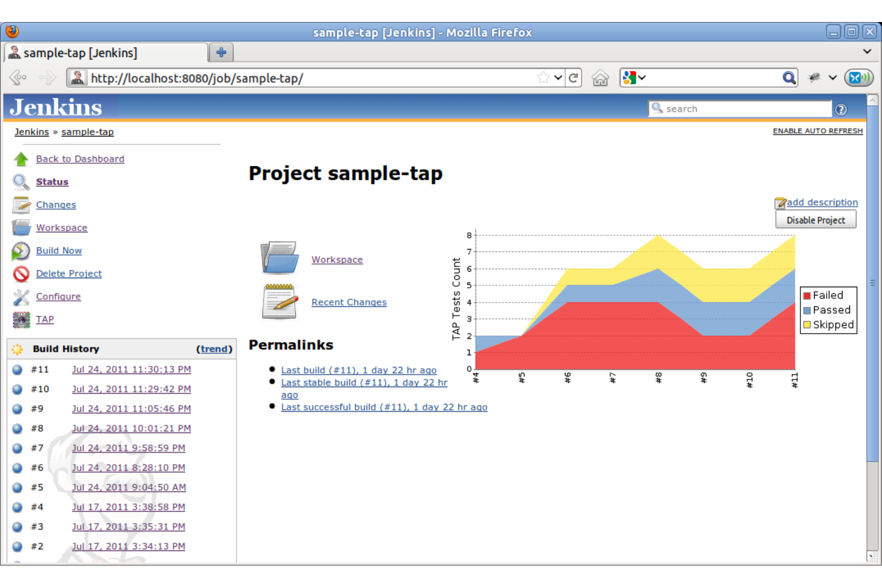This screenshot has width=882, height=588.
Task: Open the Last stable build (#11) permalink
Action: [x=364, y=388]
